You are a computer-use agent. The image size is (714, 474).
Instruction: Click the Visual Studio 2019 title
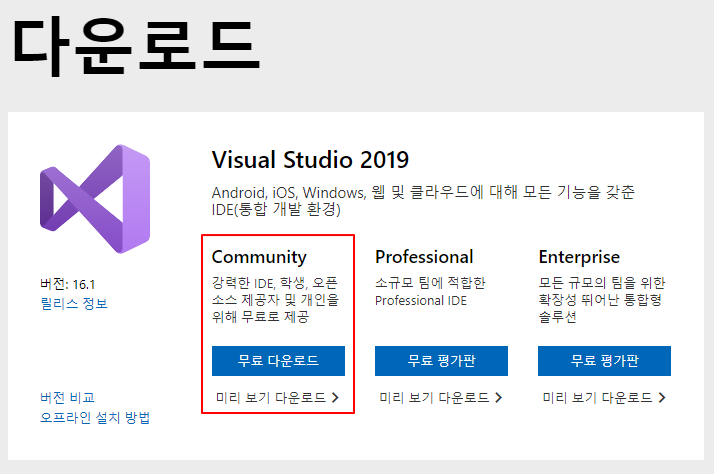coord(310,160)
